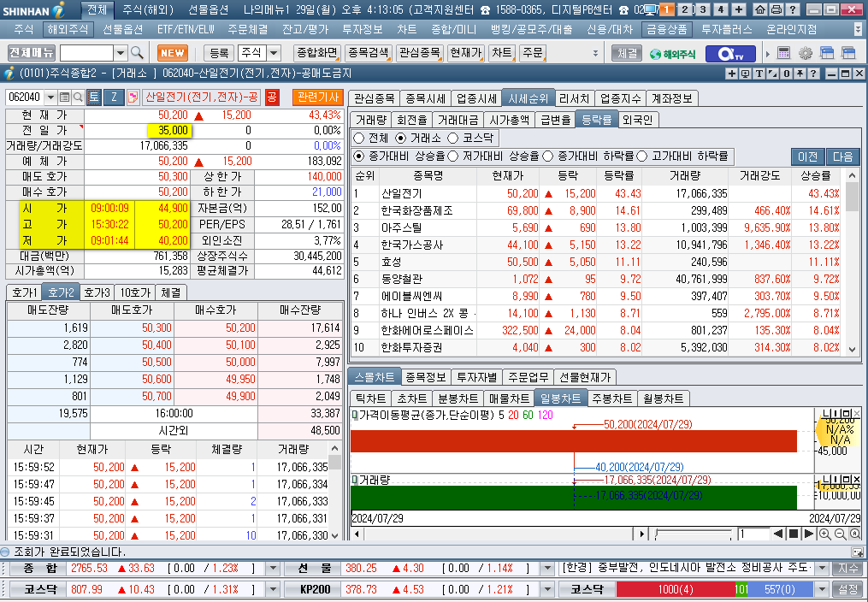
Task: Select the 전체 market radio button
Action: click(x=358, y=138)
